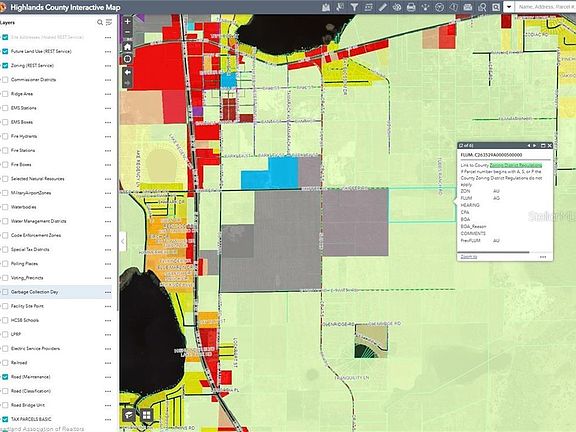Open the share network icon
Viewport: 576px width, 432px height.
point(425,7)
